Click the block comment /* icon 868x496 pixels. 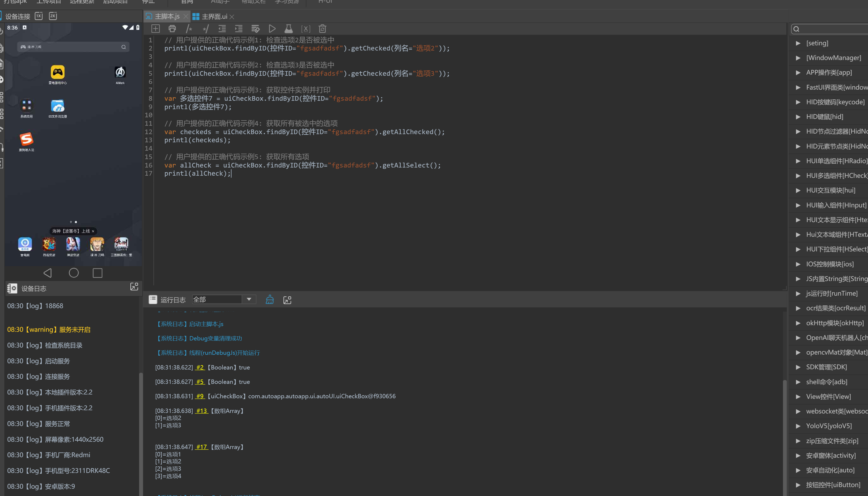point(189,29)
